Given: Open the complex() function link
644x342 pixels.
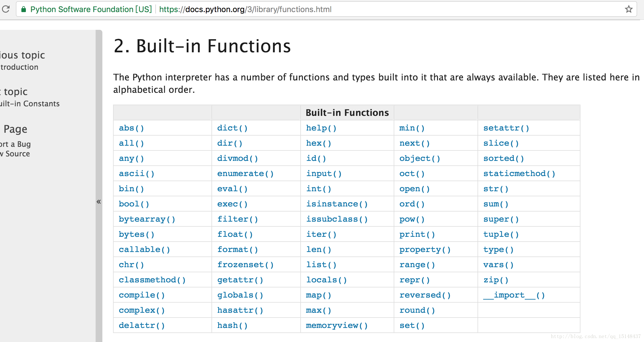Looking at the screenshot, I should click(x=142, y=310).
